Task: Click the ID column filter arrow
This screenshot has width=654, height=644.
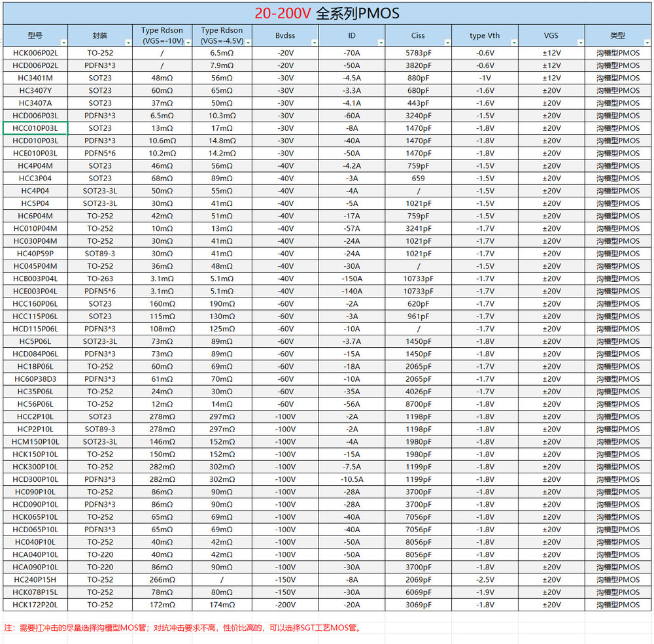Action: (381, 42)
